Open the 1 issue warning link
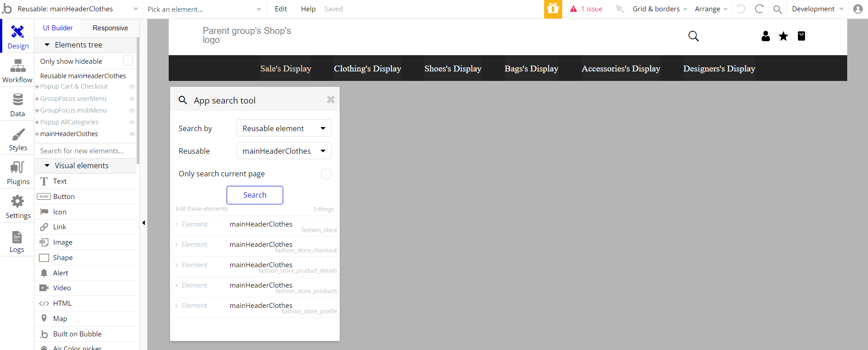The height and width of the screenshot is (350, 868). [x=586, y=9]
